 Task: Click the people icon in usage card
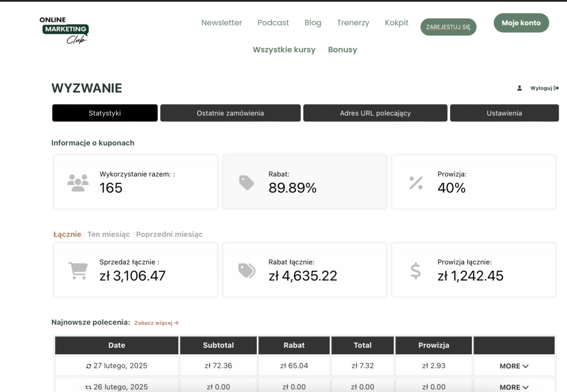pos(78,182)
